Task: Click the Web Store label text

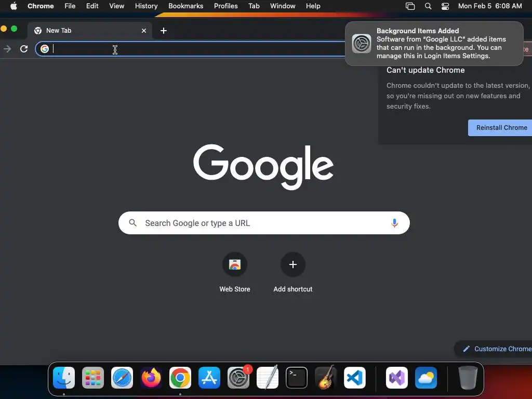Action: click(x=235, y=289)
